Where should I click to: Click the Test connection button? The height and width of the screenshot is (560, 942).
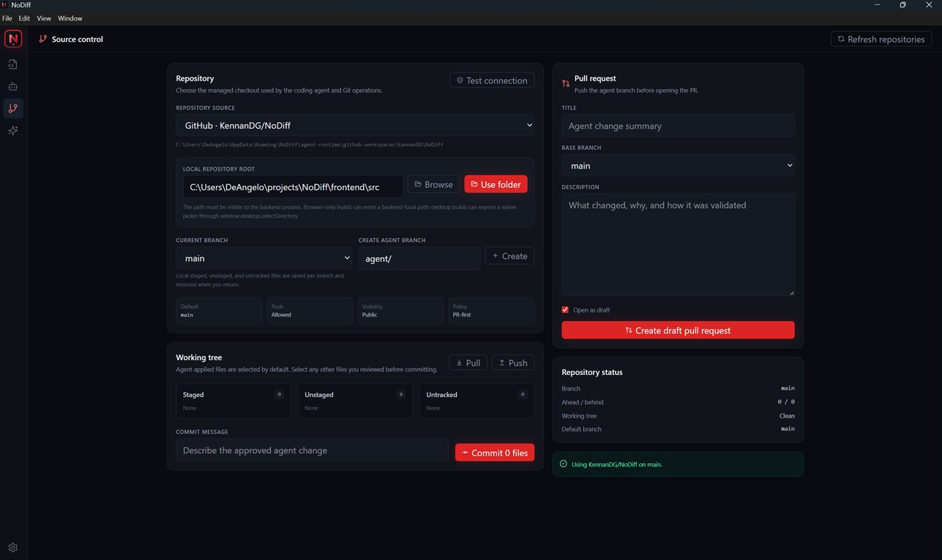tap(492, 80)
